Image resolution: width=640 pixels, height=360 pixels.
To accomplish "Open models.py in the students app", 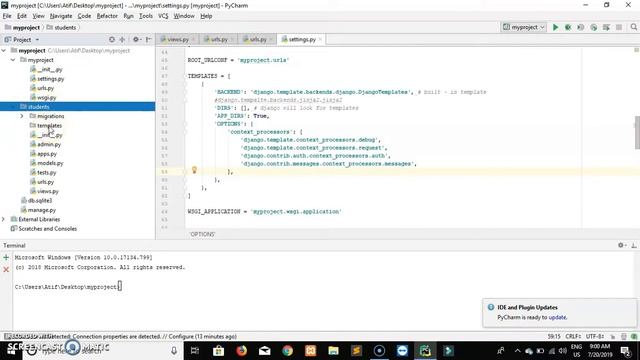I will 50,163.
